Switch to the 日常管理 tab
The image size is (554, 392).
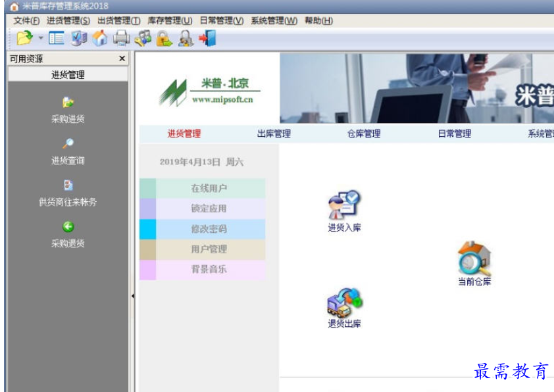455,134
